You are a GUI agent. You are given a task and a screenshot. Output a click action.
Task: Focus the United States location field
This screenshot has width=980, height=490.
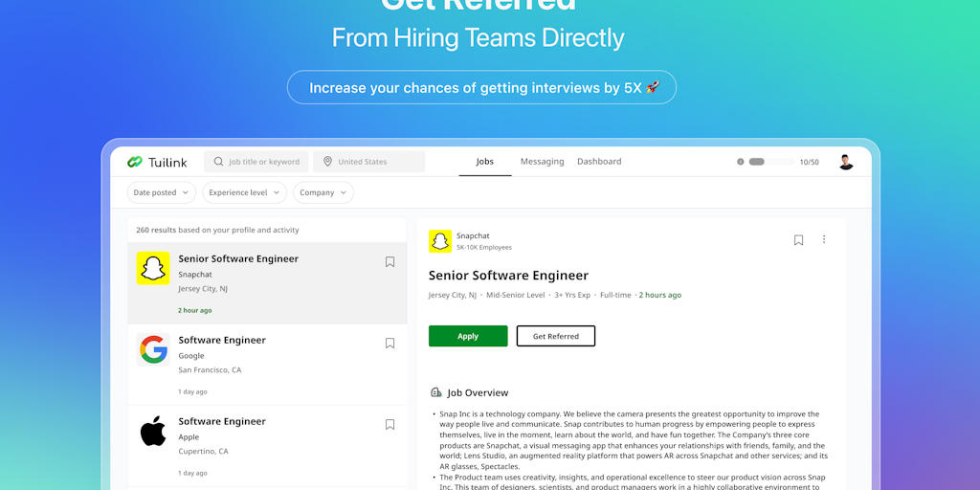point(368,161)
